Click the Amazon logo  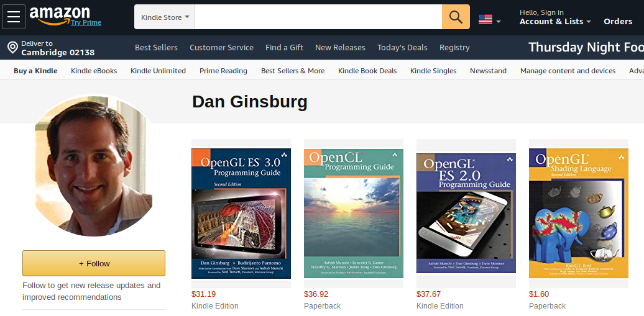coord(59,15)
